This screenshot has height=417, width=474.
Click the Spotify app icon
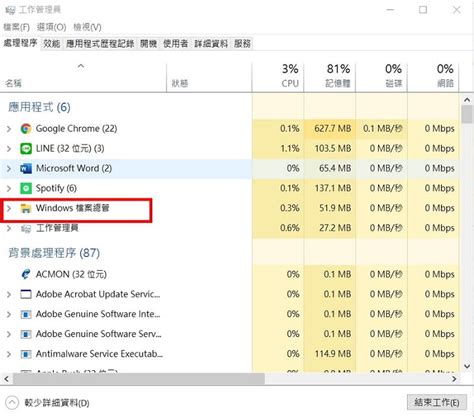(26, 188)
